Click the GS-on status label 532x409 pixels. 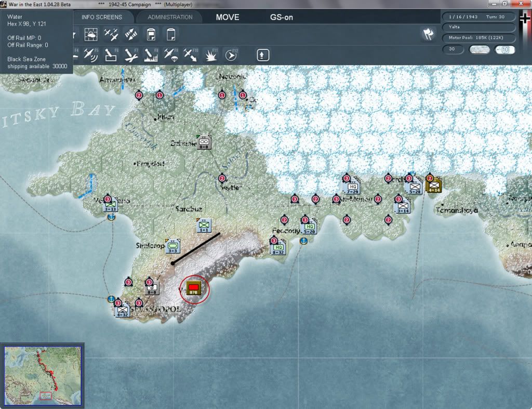pos(281,17)
